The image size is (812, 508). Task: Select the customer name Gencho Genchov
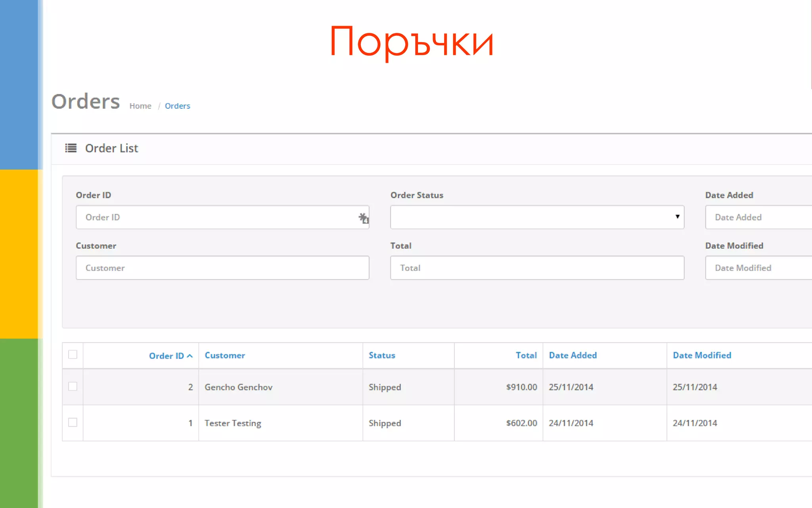click(238, 387)
